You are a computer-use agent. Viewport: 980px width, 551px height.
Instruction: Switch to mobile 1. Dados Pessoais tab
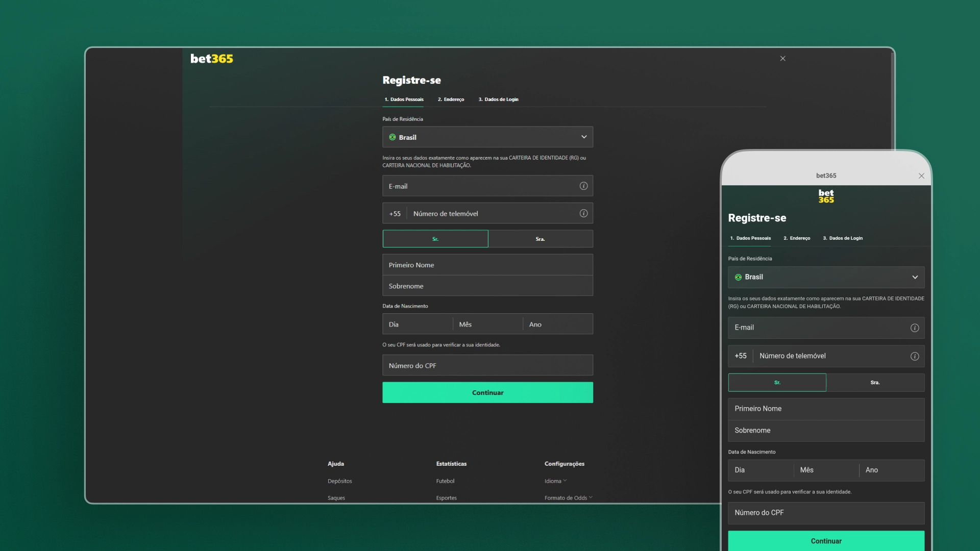[x=750, y=238]
